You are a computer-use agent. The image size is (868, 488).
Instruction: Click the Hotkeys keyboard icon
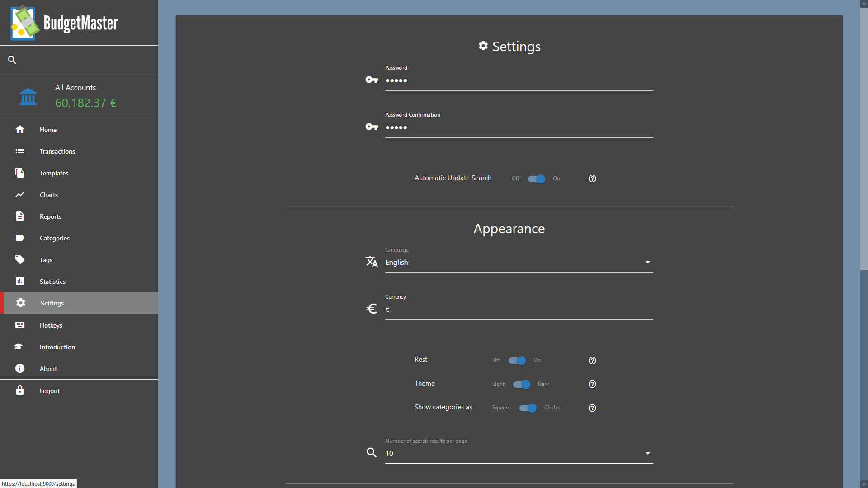coord(20,325)
